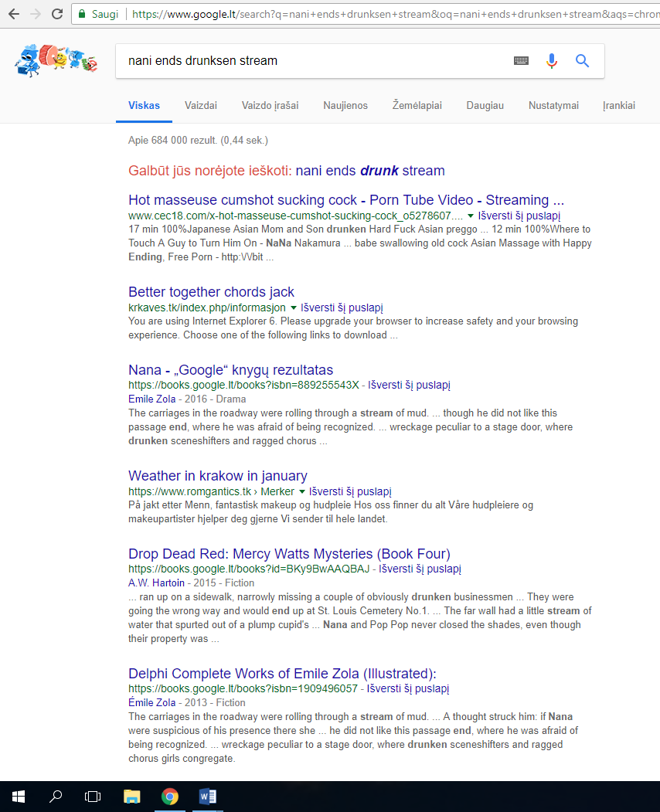
Task: Start voice search with microphone icon
Action: click(x=552, y=60)
